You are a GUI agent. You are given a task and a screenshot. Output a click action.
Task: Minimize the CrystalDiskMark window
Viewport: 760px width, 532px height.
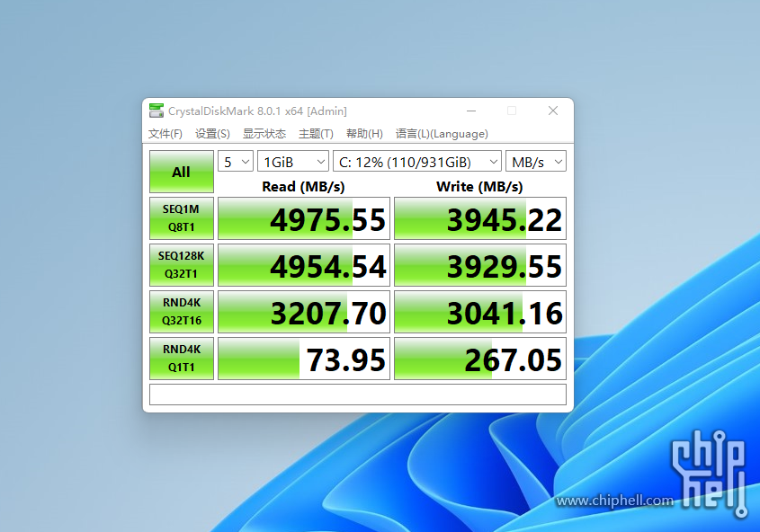tap(471, 111)
